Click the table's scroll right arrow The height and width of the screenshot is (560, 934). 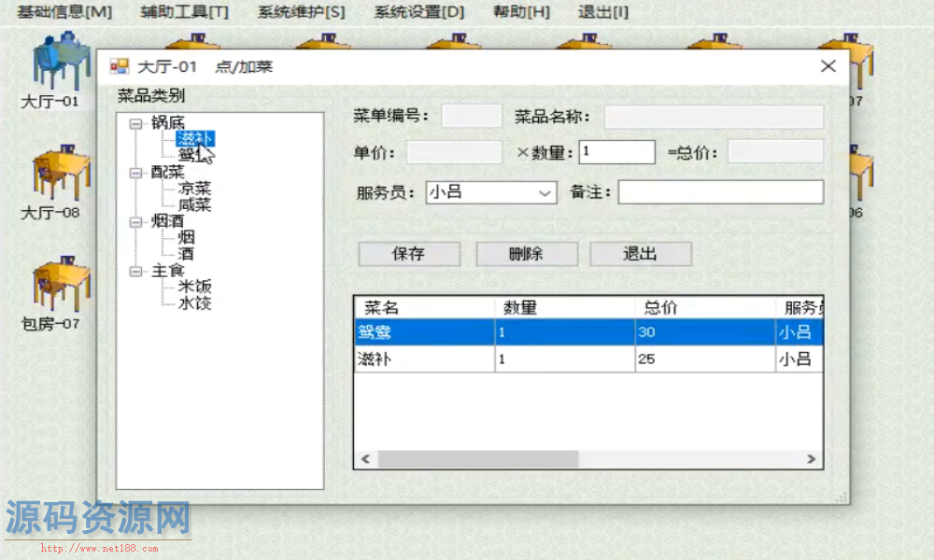[812, 459]
